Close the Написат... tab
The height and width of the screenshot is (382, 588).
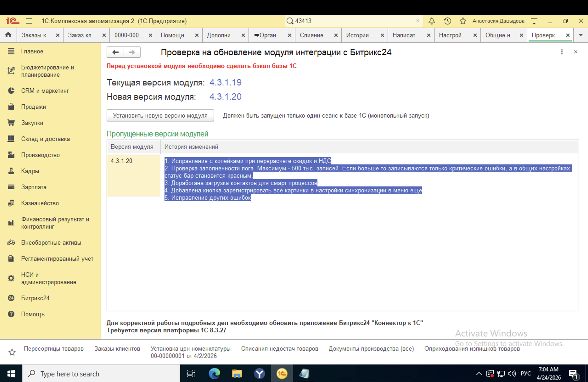(x=429, y=35)
